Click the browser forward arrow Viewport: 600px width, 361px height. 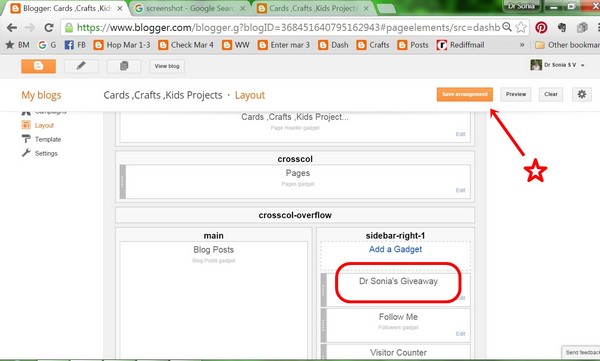tap(30, 28)
